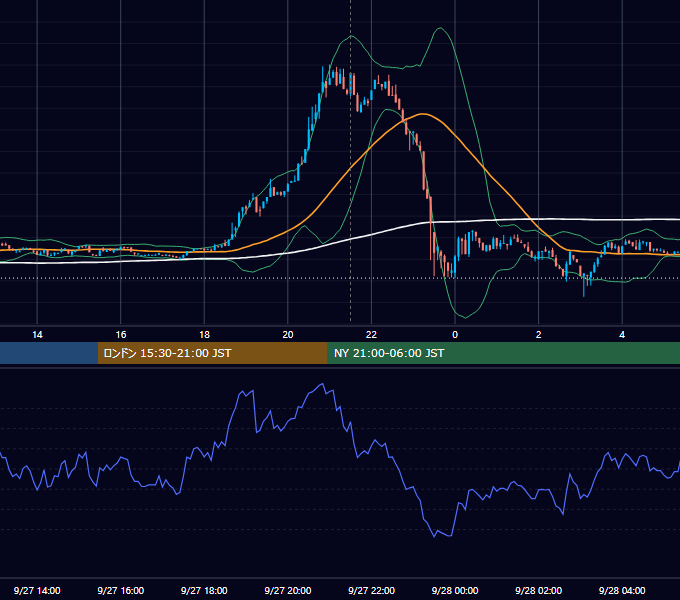
Task: Click the highest peak of the blue oscillator line
Action: tap(322, 384)
